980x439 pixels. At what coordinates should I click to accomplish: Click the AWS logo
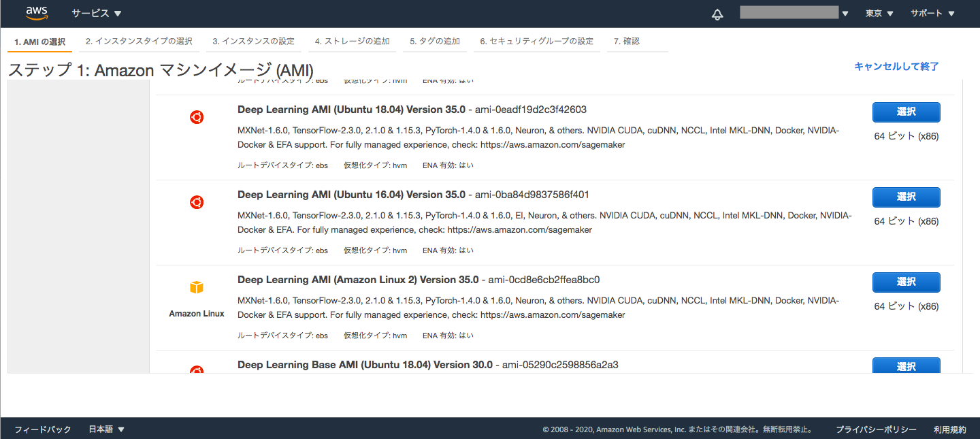(x=36, y=14)
